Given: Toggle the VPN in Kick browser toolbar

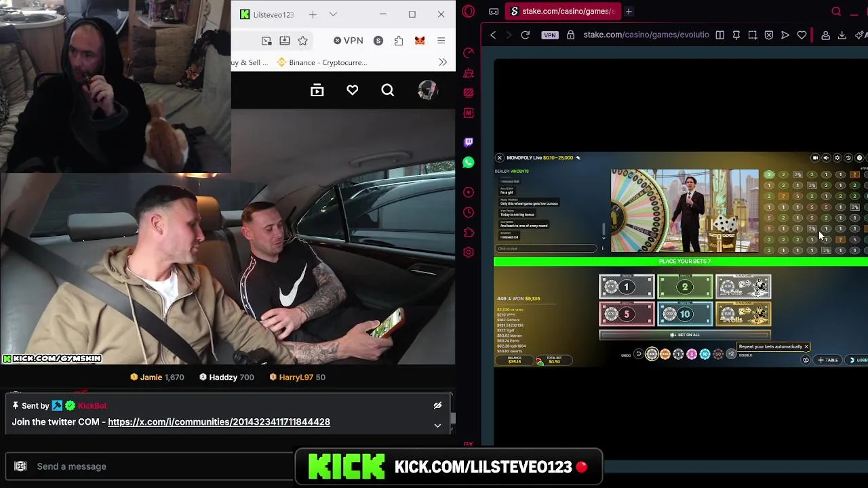Looking at the screenshot, I should point(349,41).
